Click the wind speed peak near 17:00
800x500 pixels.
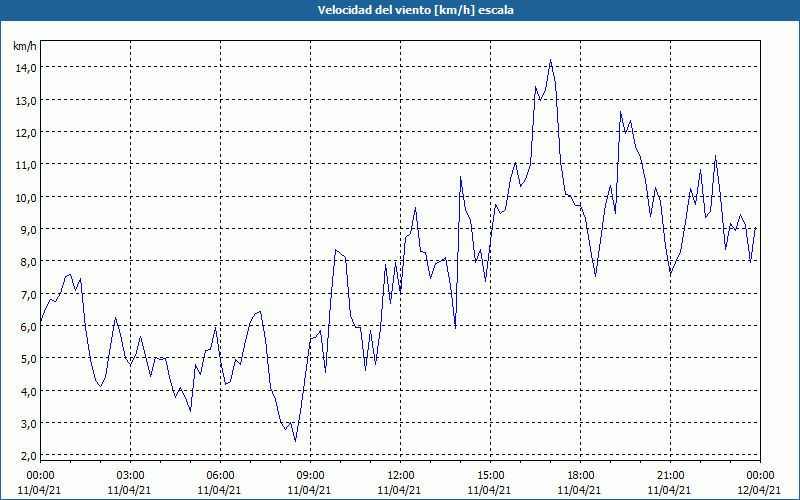(550, 60)
